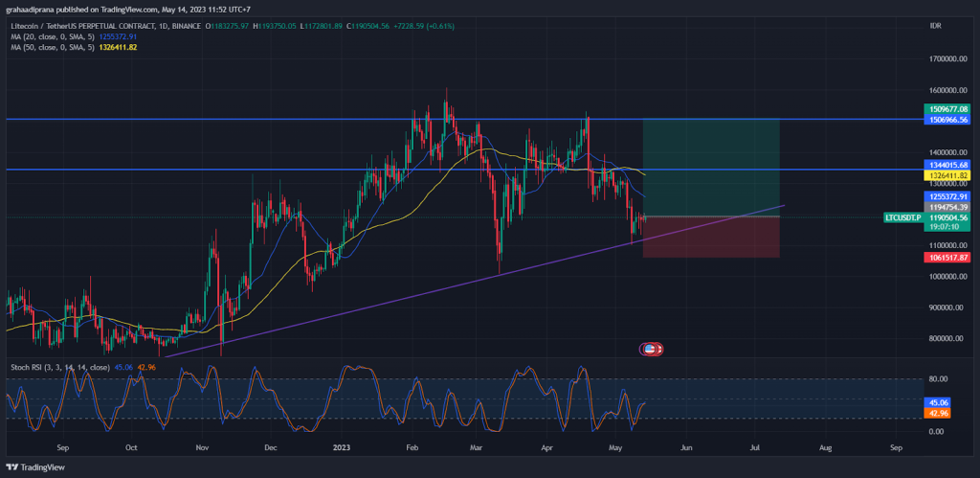
Task: Click the orange 42.96 Stoch RSI value label
Action: [x=937, y=413]
